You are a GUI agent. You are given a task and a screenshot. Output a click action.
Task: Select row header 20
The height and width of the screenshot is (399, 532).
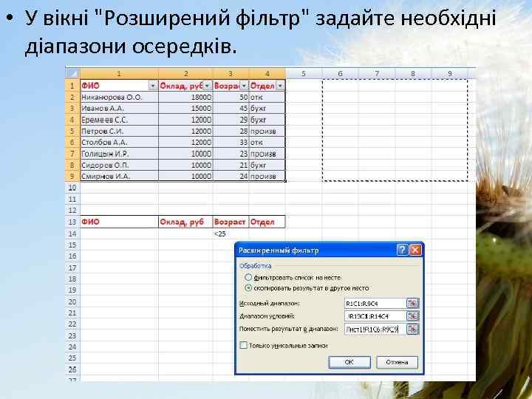[72, 301]
